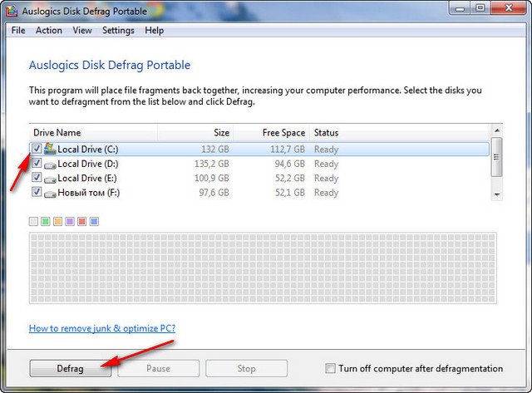This screenshot has width=532, height=393.
Task: Click the disk cluster map area
Action: pos(263,268)
